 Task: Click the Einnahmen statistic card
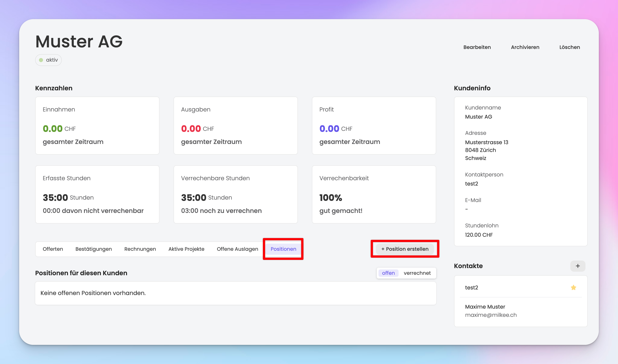click(x=97, y=125)
